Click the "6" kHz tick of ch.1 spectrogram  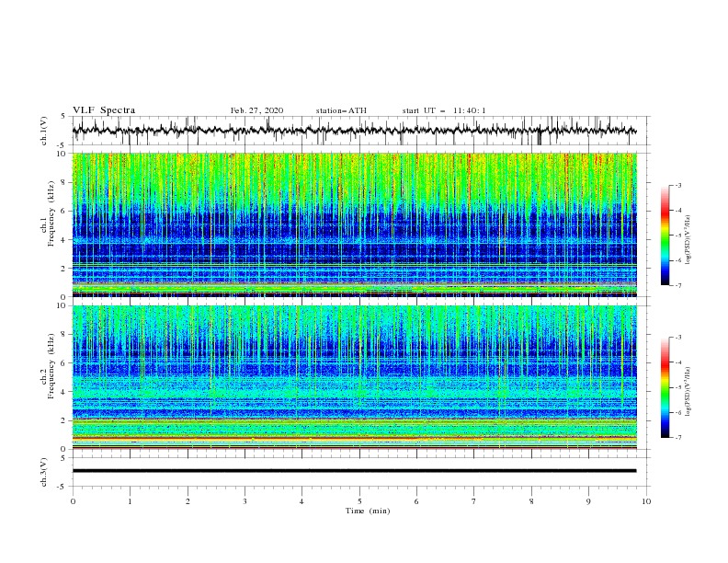(x=63, y=211)
